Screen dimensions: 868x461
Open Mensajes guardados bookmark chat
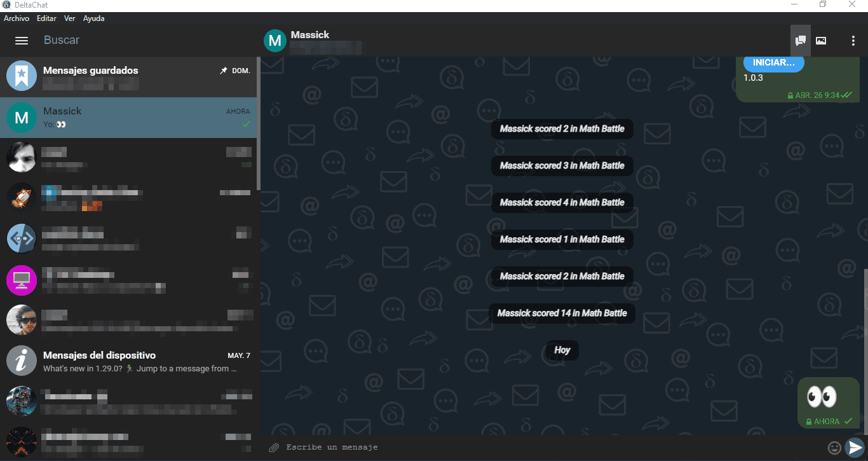127,76
